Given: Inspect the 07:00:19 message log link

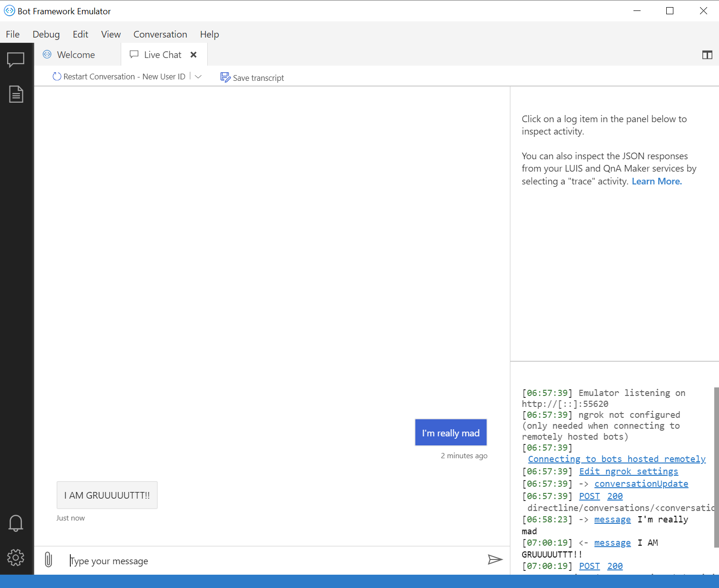Looking at the screenshot, I should 613,543.
